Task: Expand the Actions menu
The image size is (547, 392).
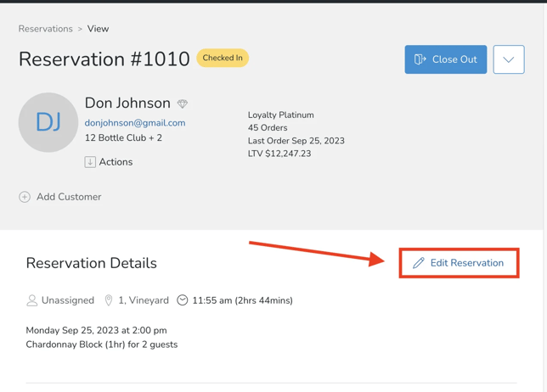Action: pos(116,162)
